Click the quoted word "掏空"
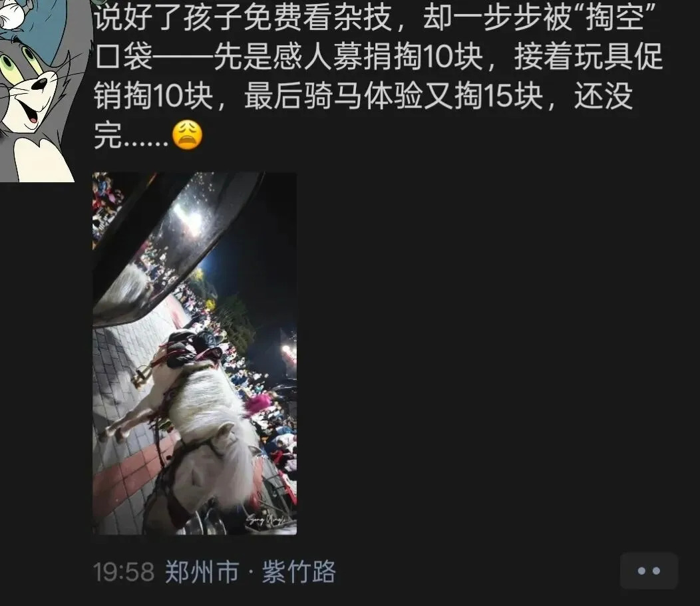Image resolution: width=700 pixels, height=606 pixels. [x=615, y=17]
